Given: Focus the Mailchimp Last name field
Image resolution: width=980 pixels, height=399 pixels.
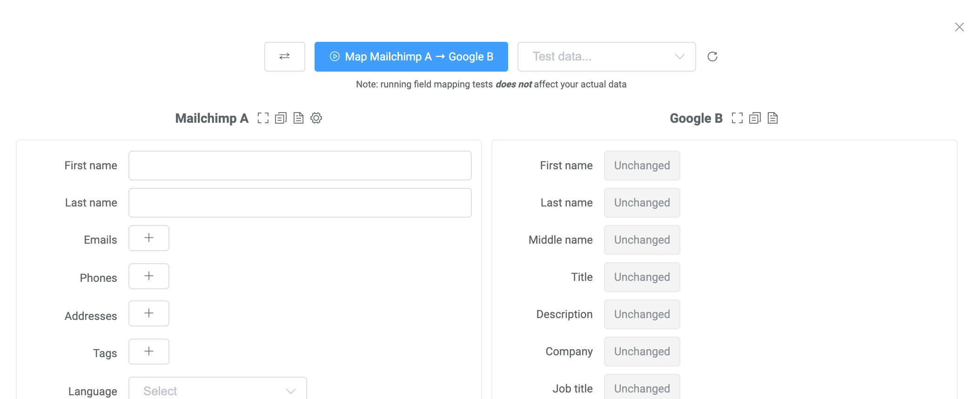Looking at the screenshot, I should [x=300, y=203].
